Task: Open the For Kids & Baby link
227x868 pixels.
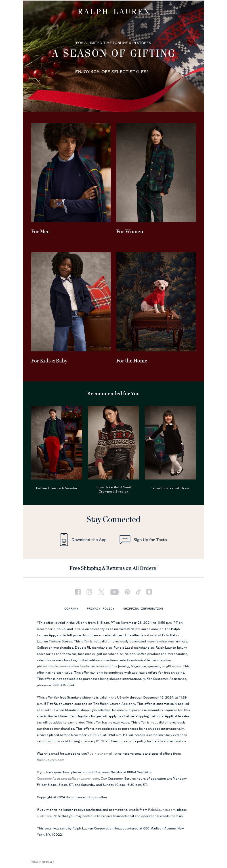Action: [x=49, y=360]
